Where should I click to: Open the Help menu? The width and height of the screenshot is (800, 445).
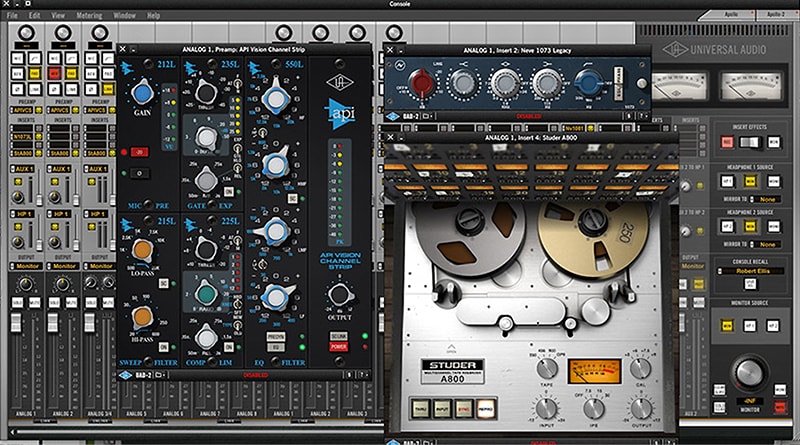(153, 16)
